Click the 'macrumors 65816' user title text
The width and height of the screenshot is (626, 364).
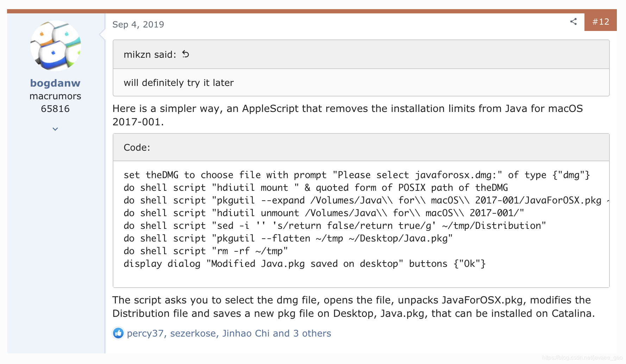(55, 102)
